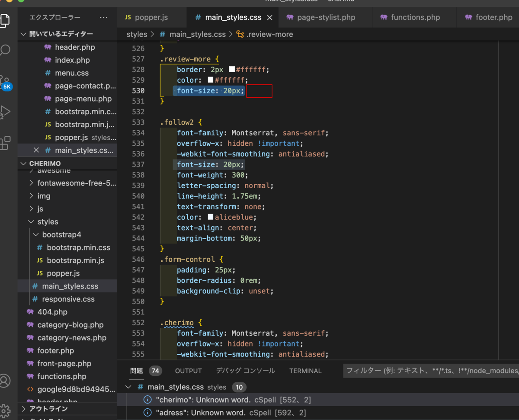
Task: Focus the problems filter input field
Action: [431, 371]
